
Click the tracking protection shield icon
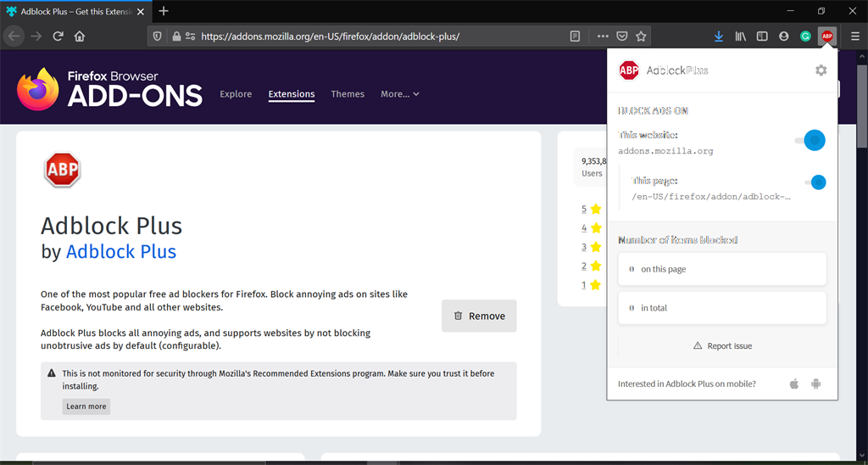[158, 36]
